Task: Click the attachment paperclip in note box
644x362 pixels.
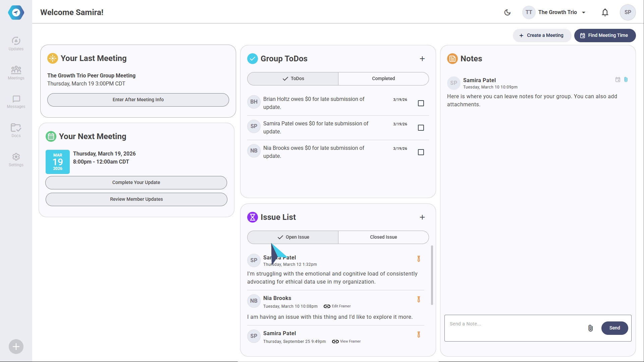Action: [x=590, y=328]
